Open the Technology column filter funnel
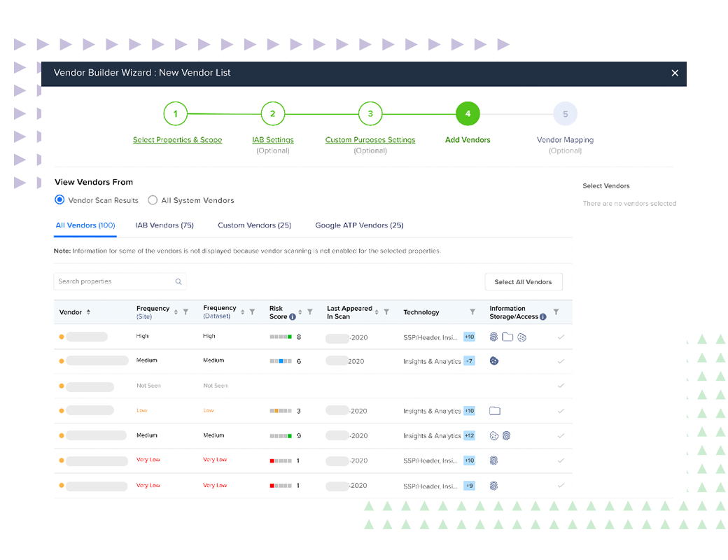728x560 pixels. pyautogui.click(x=472, y=312)
